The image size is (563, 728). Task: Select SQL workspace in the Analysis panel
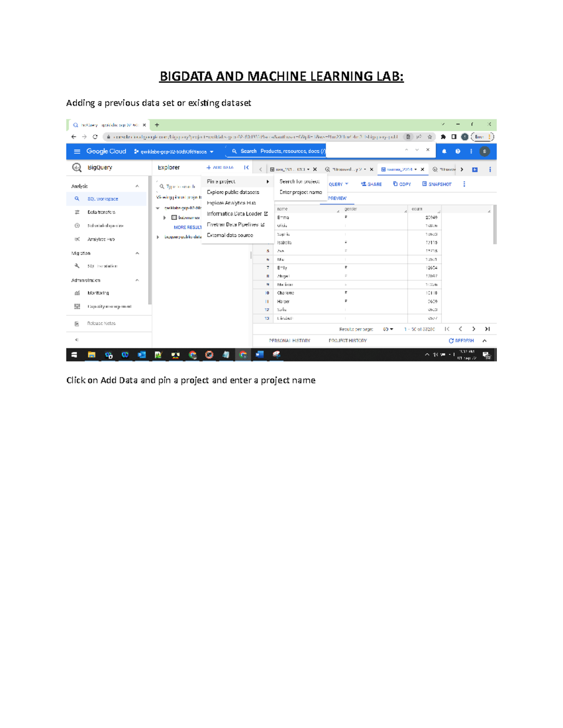pos(102,199)
